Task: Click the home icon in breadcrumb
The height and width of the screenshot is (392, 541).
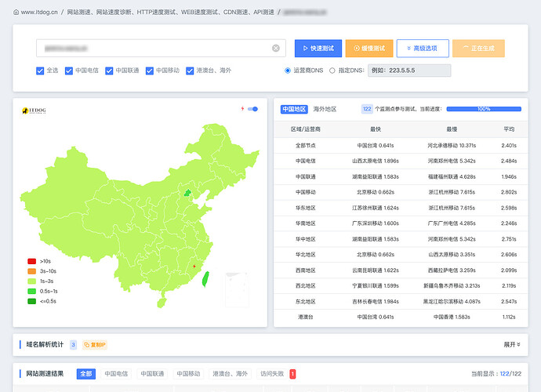Action: click(x=16, y=12)
